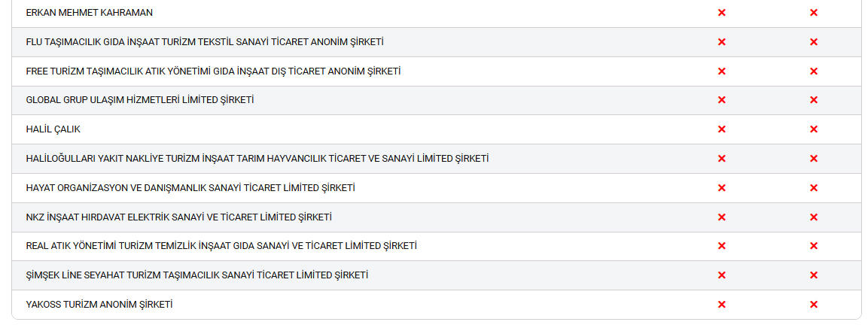868x328 pixels.
Task: Click first red X in FREE TURİZM row
Action: click(x=721, y=71)
